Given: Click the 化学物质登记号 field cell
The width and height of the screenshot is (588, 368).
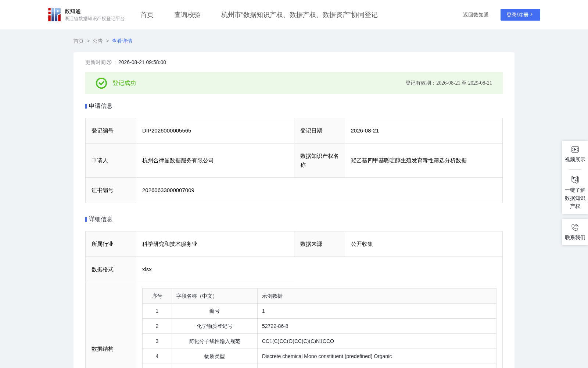Looking at the screenshot, I should pos(215,326).
